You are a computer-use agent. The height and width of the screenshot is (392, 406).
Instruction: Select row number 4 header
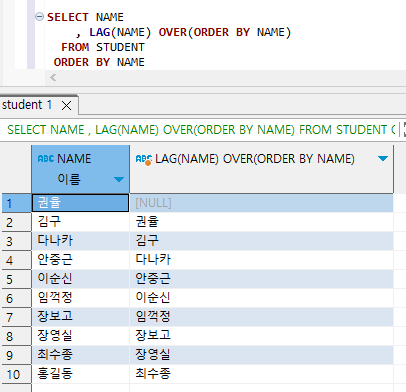tap(17, 260)
